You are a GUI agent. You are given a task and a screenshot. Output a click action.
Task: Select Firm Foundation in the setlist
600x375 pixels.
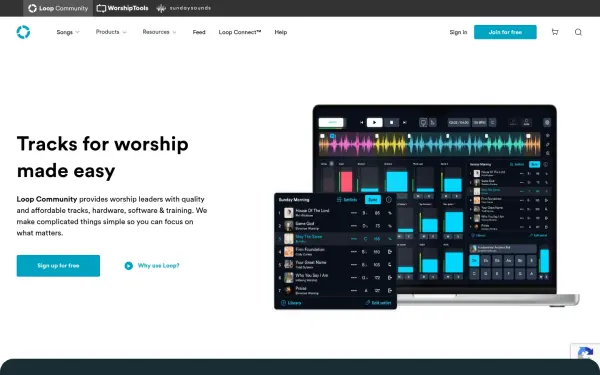coord(336,251)
